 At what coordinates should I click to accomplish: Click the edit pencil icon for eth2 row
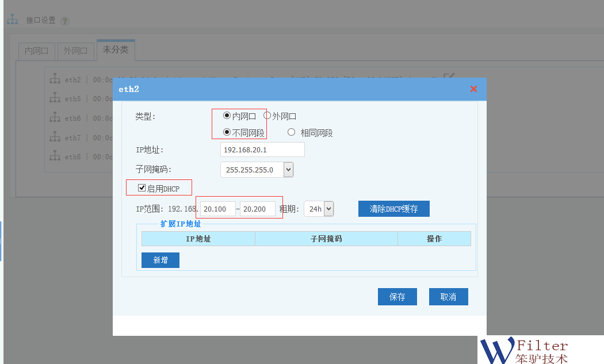pyautogui.click(x=449, y=77)
